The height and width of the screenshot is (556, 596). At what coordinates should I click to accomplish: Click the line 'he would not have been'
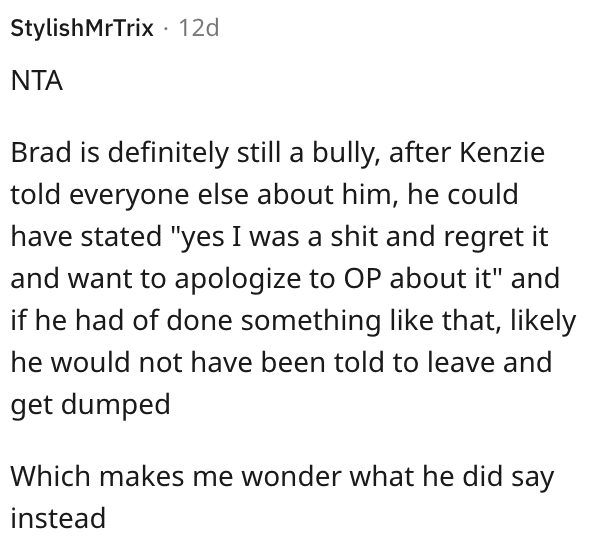[281, 363]
